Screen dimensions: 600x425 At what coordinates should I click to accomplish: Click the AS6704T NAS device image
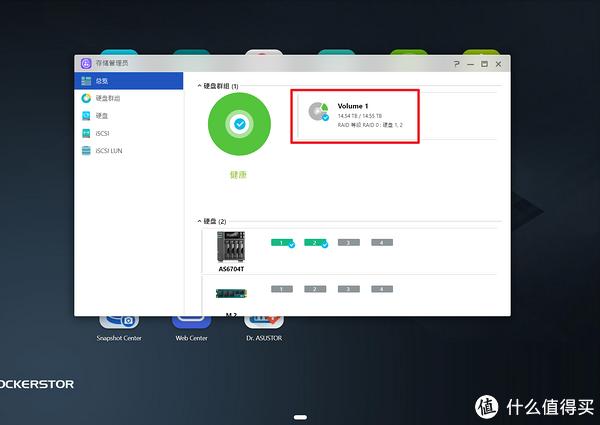click(x=231, y=247)
